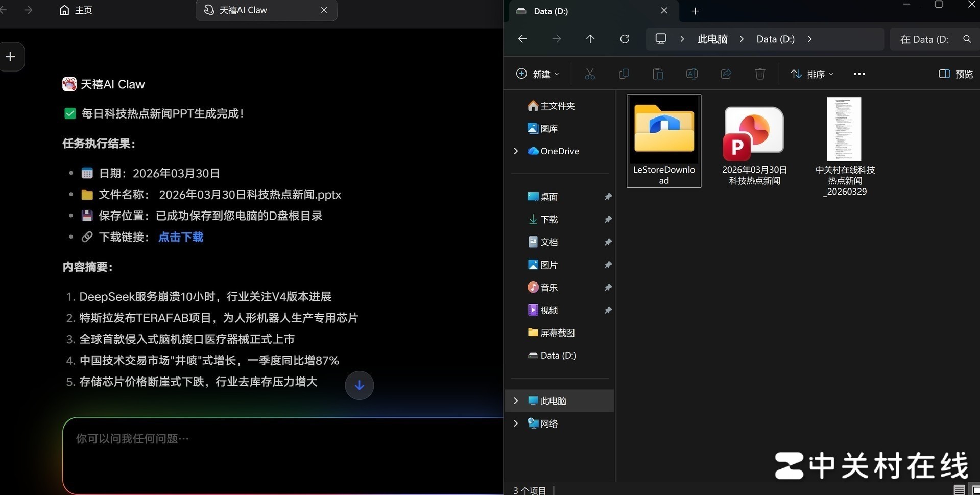980x495 pixels.
Task: Click the scroll-to-bottom arrow in chat
Action: click(360, 385)
